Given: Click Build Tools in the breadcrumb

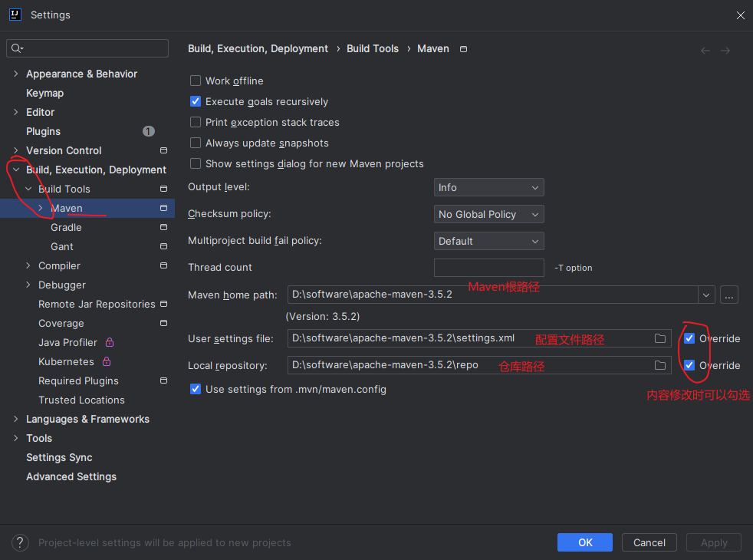Looking at the screenshot, I should click(x=373, y=48).
